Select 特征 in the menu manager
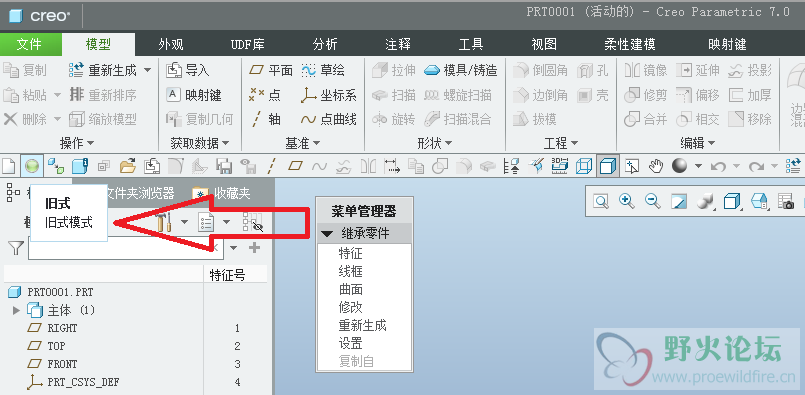 point(351,254)
